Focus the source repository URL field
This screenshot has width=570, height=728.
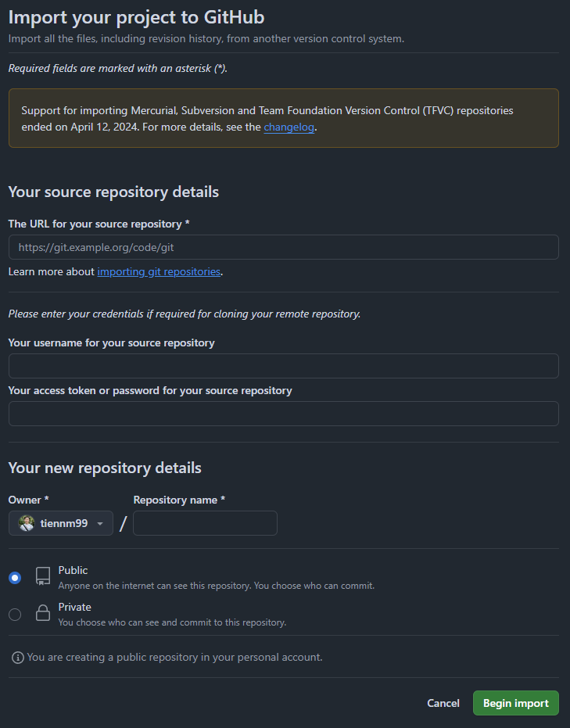[x=283, y=247]
